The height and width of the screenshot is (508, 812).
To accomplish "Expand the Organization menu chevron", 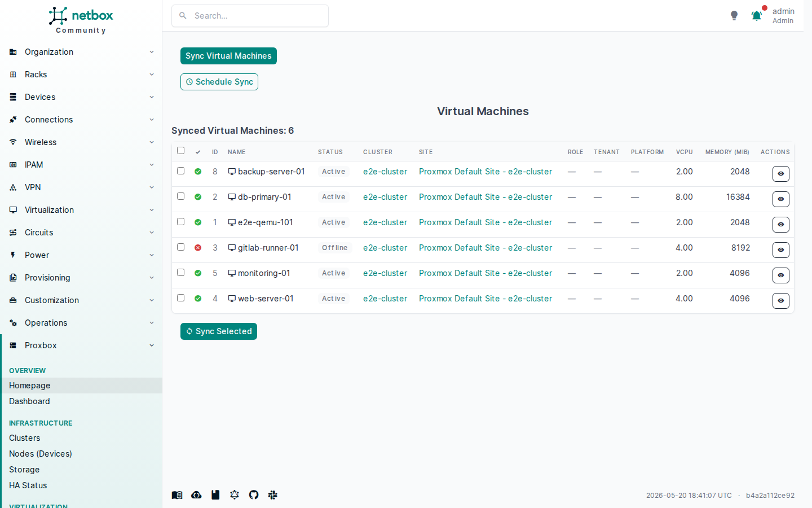I will pyautogui.click(x=152, y=52).
